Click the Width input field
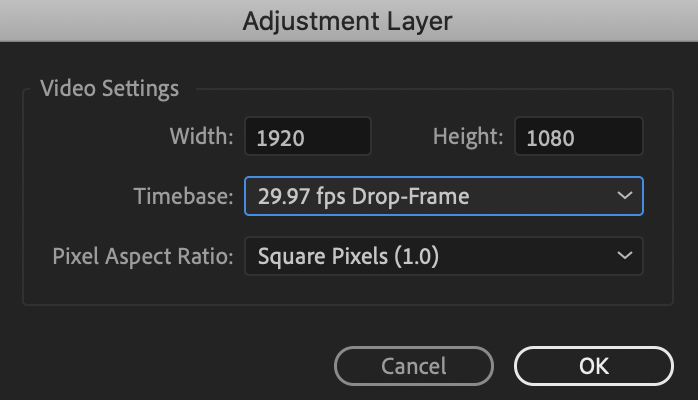The image size is (698, 400). [307, 137]
